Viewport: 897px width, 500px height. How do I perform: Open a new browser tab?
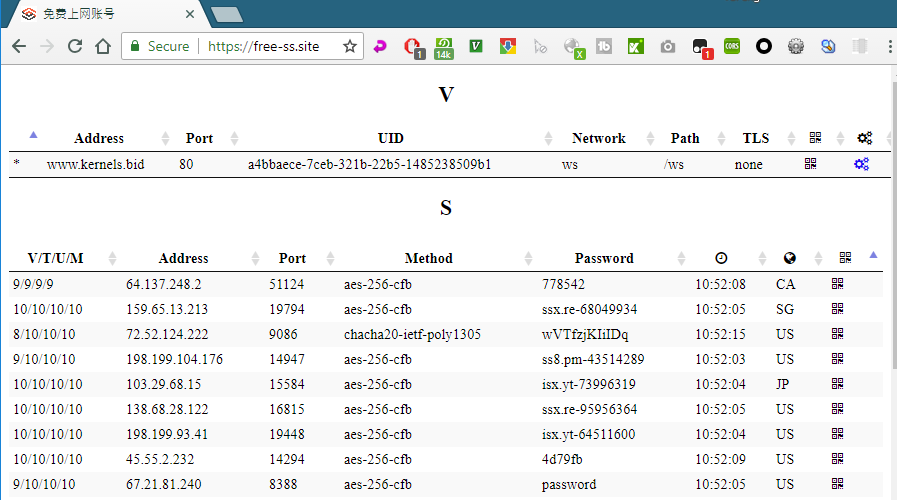point(227,15)
